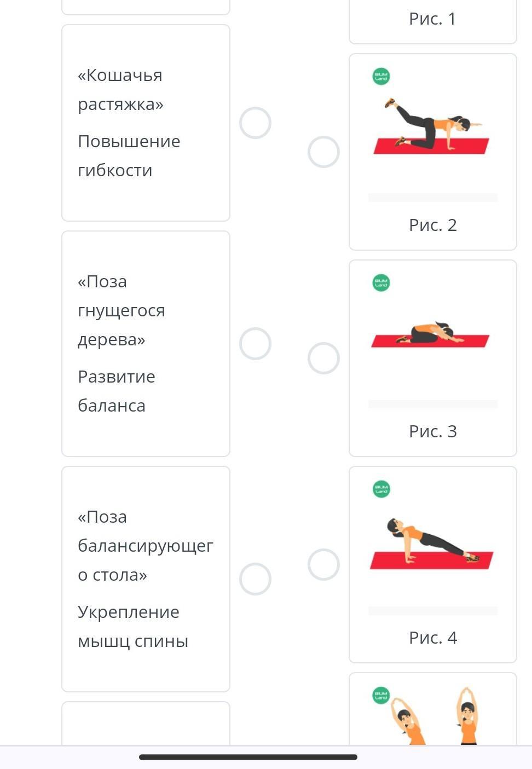Tap the home indicator bar at bottom
Screen dimensions: 532x769
[248, 757]
